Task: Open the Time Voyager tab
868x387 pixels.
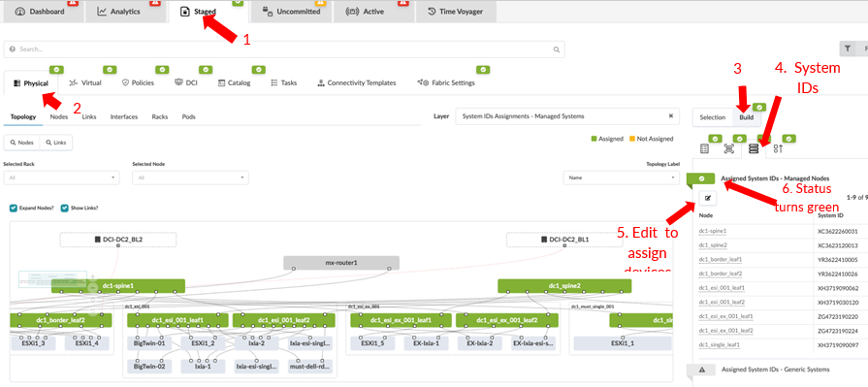Action: pos(456,11)
